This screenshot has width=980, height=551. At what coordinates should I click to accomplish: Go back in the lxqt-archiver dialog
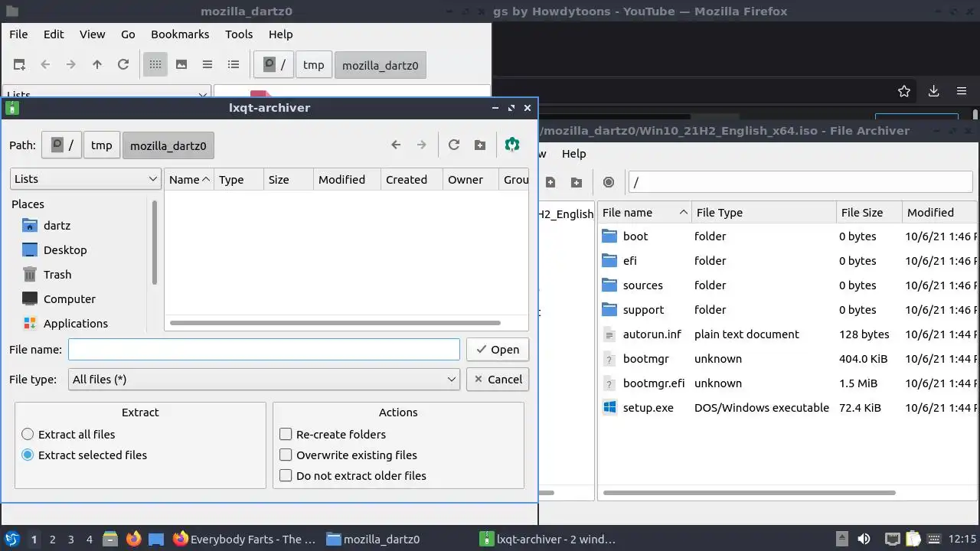pyautogui.click(x=396, y=145)
